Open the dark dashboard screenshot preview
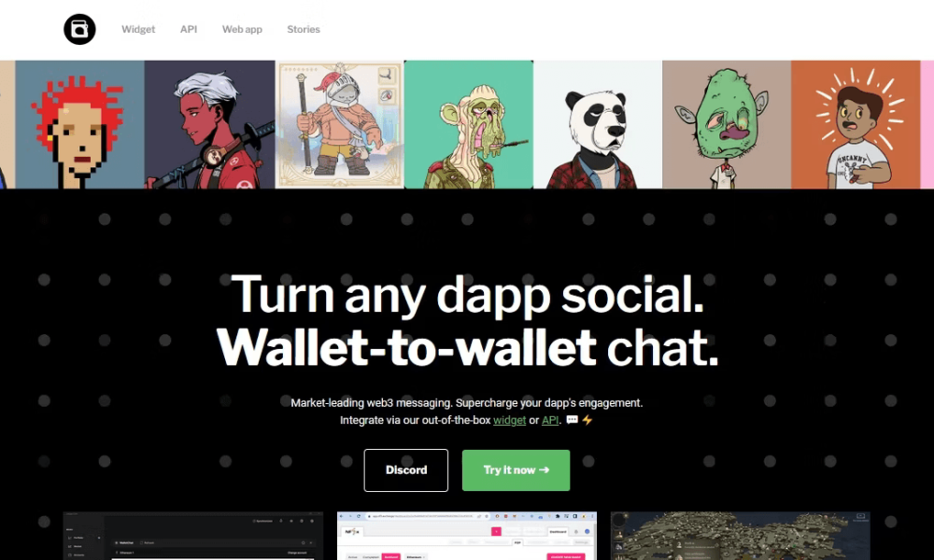 click(x=193, y=536)
